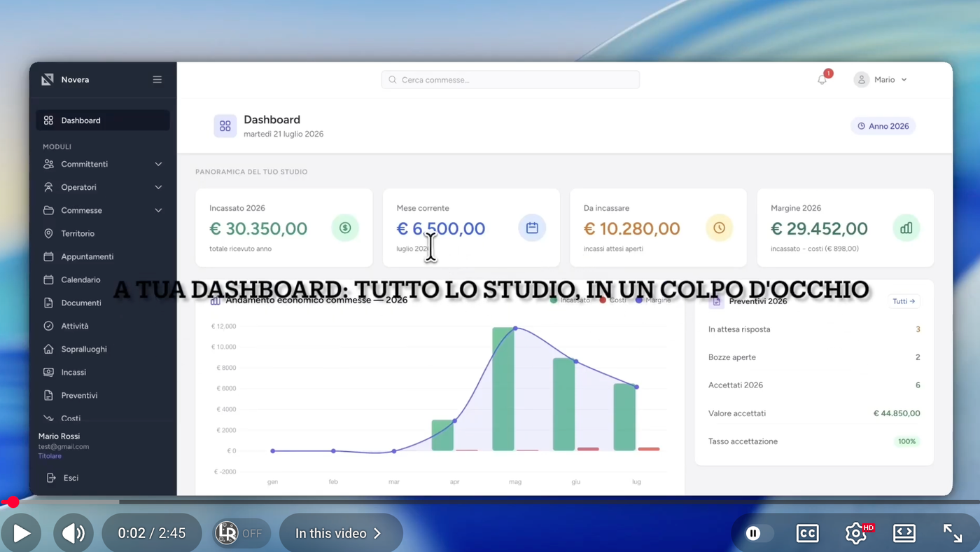Open Territorio module in sidebar
The height and width of the screenshot is (552, 980).
point(103,233)
